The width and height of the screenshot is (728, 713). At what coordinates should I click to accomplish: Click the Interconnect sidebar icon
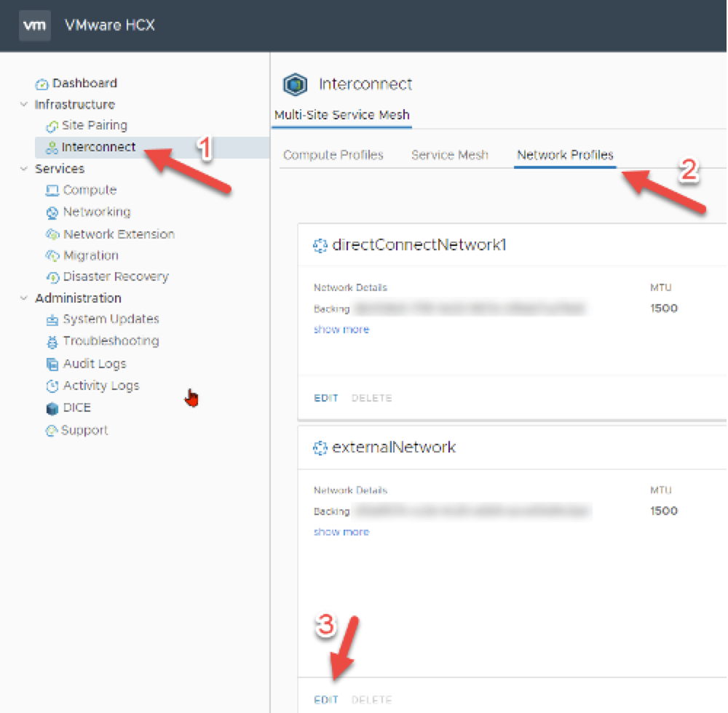(x=52, y=148)
